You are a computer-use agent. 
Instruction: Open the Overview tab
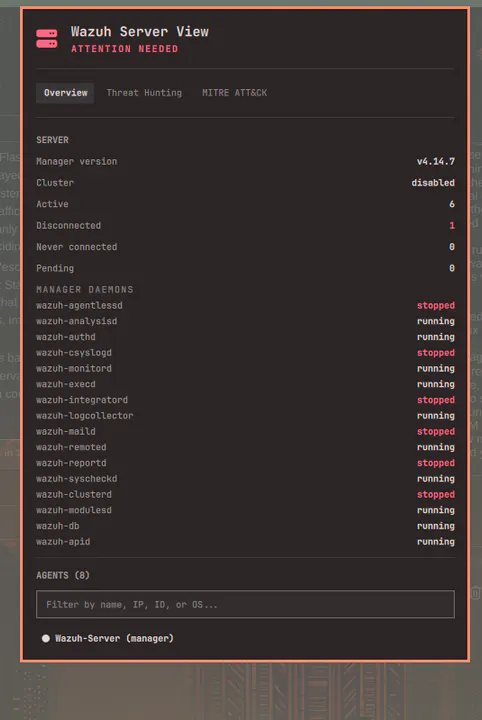click(x=65, y=93)
